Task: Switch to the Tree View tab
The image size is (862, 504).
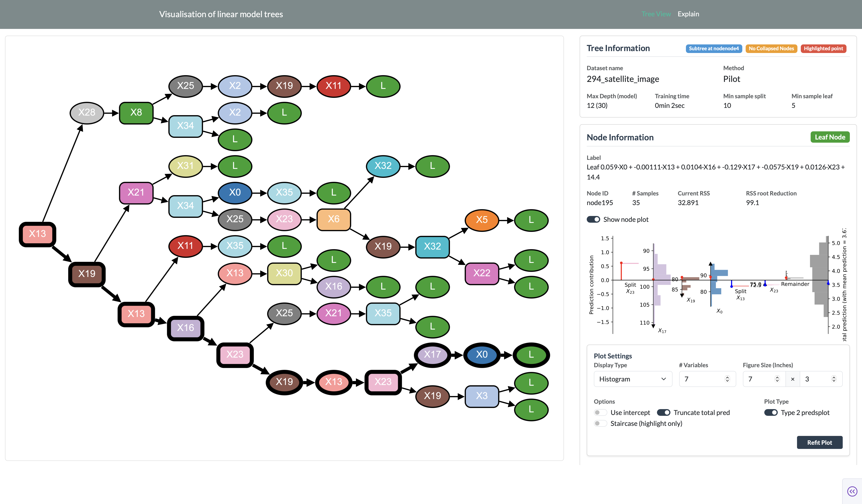Action: coord(656,14)
